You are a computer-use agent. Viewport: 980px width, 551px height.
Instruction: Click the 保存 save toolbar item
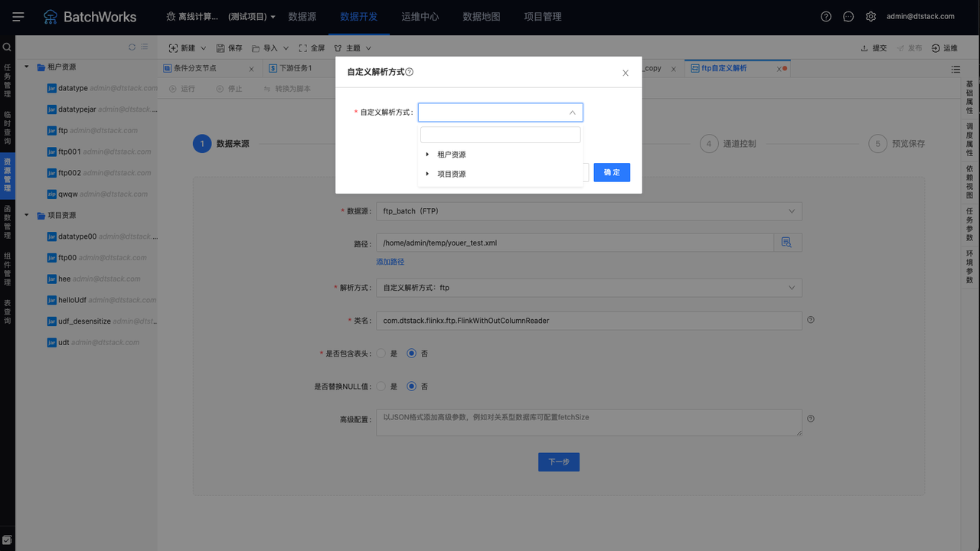(229, 48)
